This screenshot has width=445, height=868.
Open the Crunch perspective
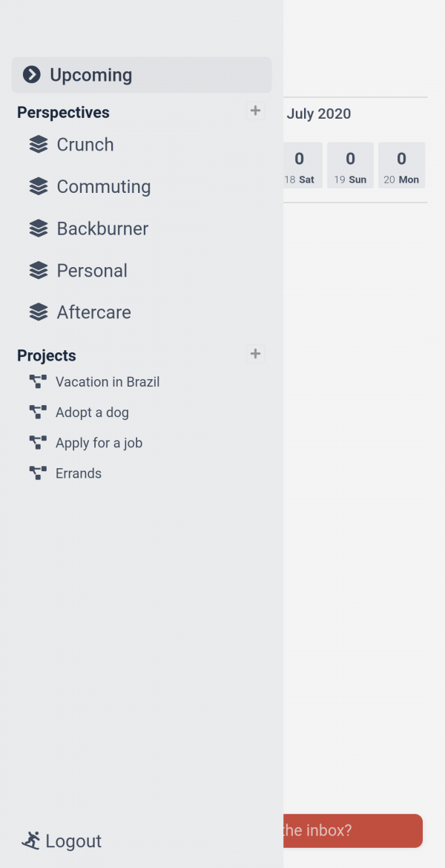pos(85,145)
